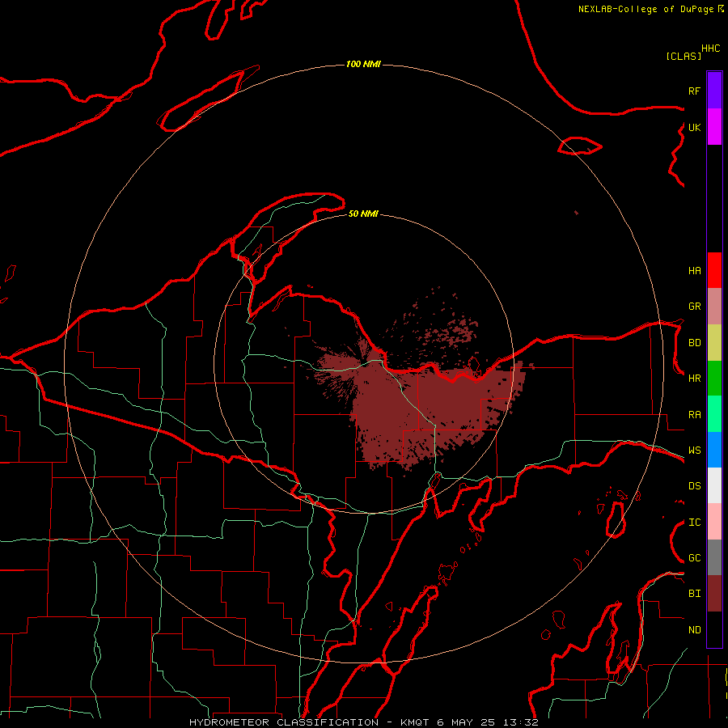Click the BI dark red legend swatch

(714, 594)
